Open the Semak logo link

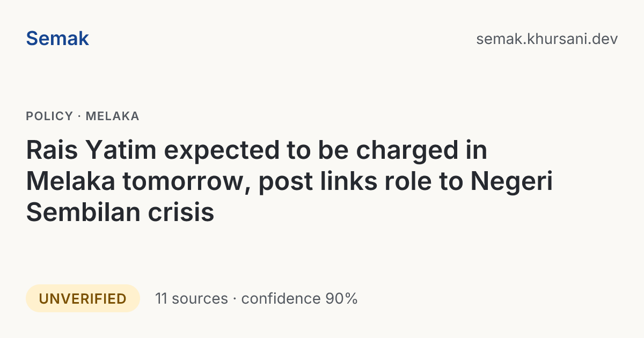click(57, 39)
